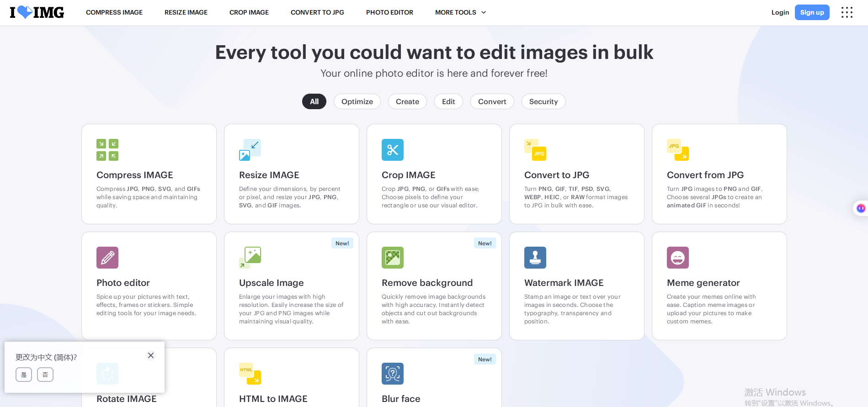Click the Login link
The image size is (868, 407).
(780, 12)
